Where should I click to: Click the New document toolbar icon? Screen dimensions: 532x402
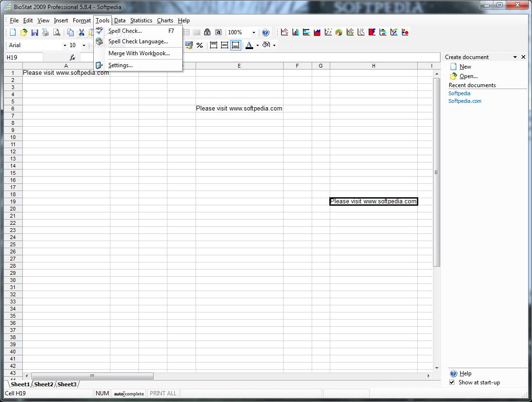13,32
